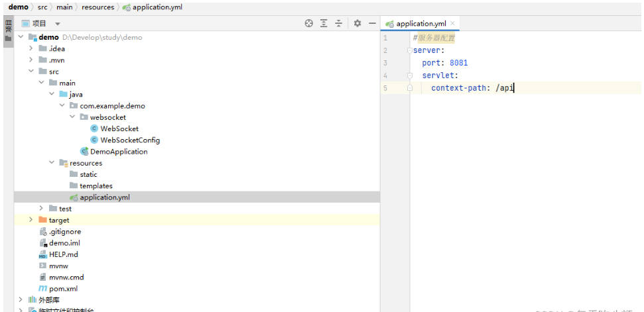Screen dimensions: 644x312
Task: Expand the .idea folder
Action: click(x=31, y=48)
